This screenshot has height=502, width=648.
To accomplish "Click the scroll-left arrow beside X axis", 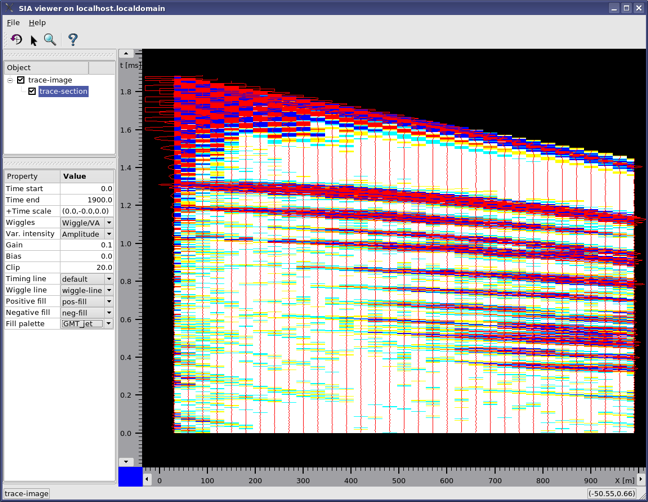I will tap(148, 479).
